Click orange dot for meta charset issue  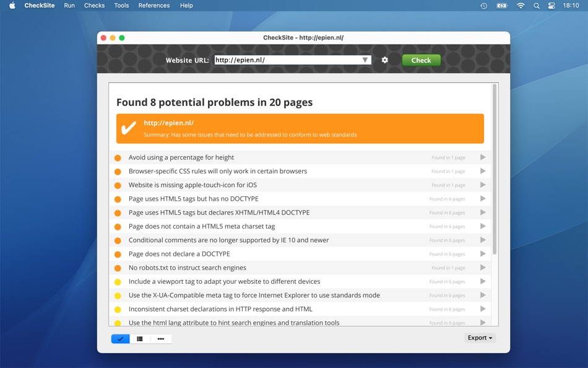click(x=118, y=227)
